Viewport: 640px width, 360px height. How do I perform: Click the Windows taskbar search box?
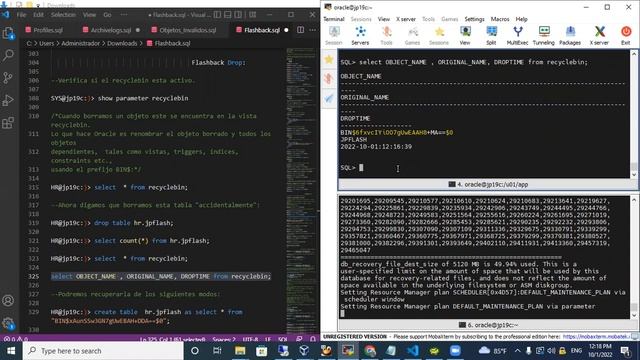tap(103, 351)
